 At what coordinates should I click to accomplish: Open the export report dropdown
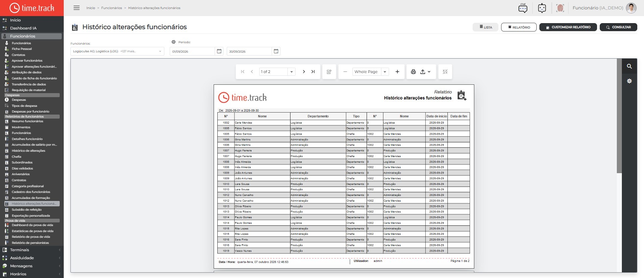click(x=425, y=72)
